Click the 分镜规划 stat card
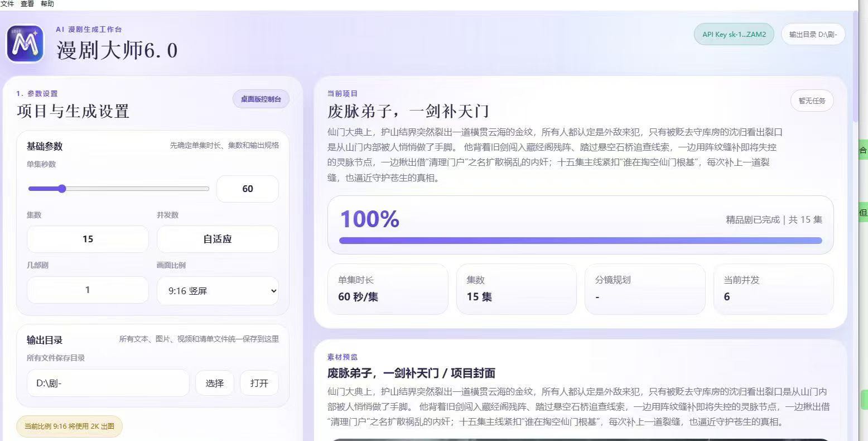 645,289
